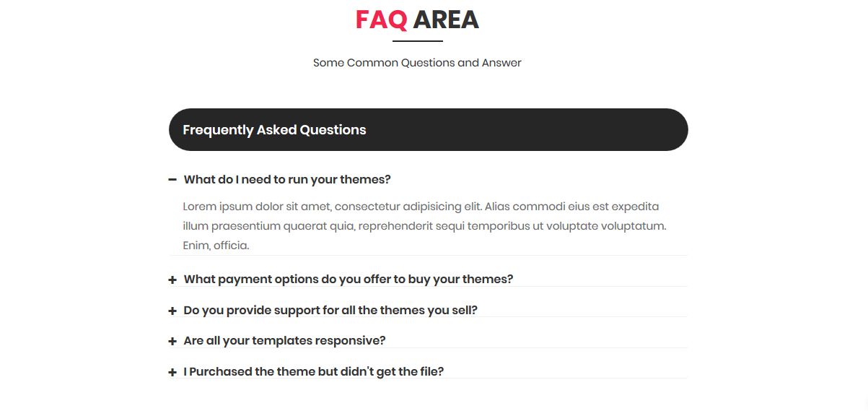Viewport: 868px width, 411px height.
Task: Open 'Are all your templates responsive?' item
Action: pyautogui.click(x=284, y=340)
